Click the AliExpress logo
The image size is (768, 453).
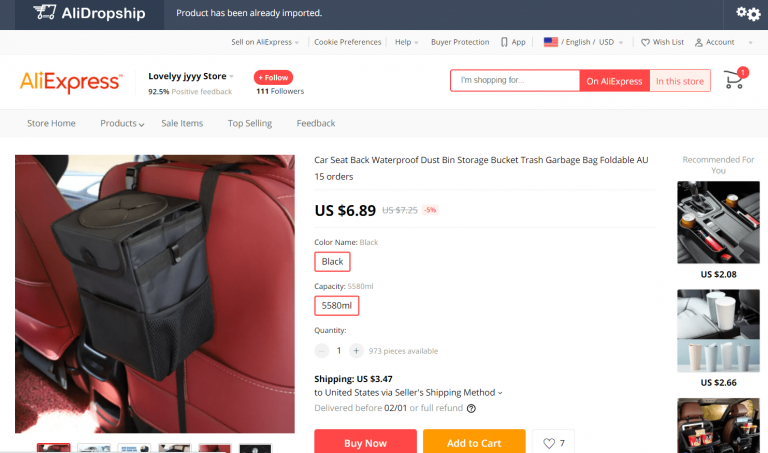click(71, 82)
